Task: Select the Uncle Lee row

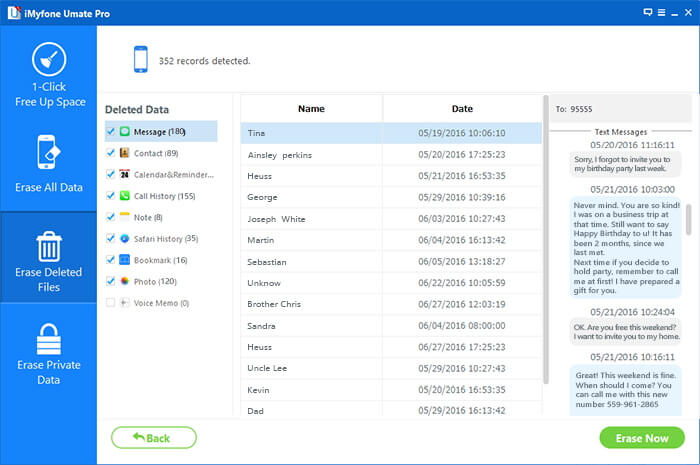Action: coord(391,368)
